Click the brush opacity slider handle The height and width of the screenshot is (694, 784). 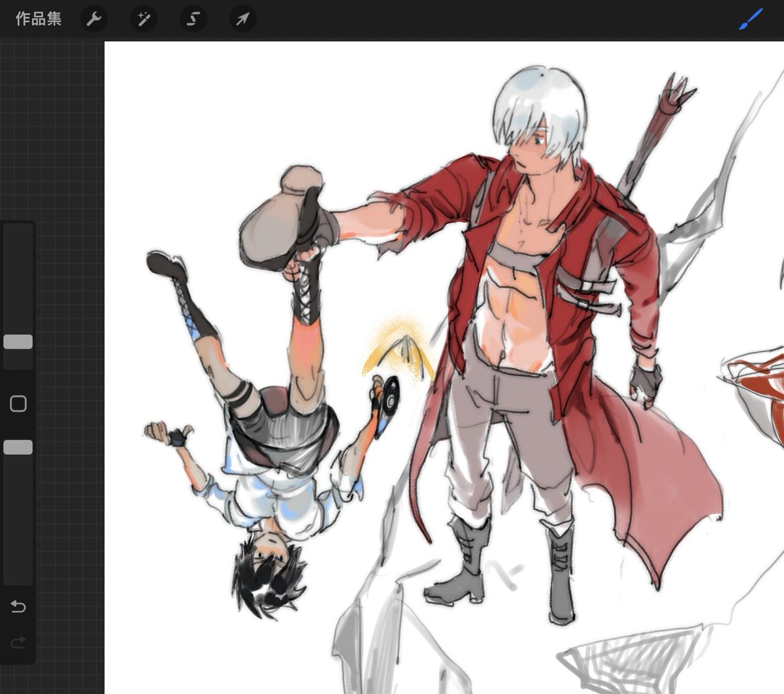pos(18,447)
